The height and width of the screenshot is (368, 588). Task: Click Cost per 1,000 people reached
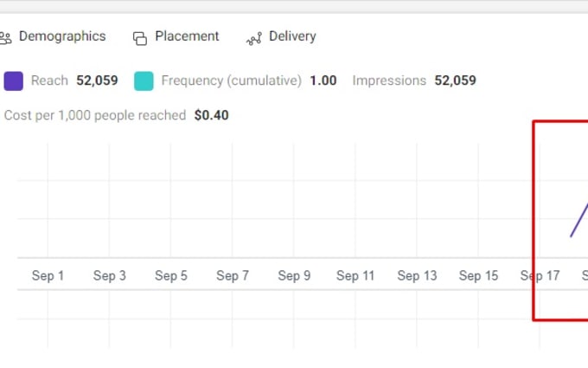tap(95, 114)
